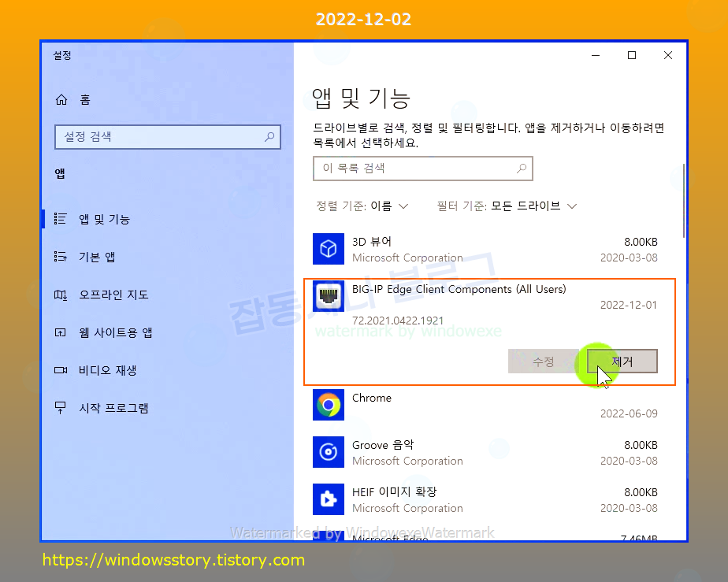This screenshot has width=728, height=582.
Task: Open the 앱 및 기능 menu item
Action: [x=167, y=219]
